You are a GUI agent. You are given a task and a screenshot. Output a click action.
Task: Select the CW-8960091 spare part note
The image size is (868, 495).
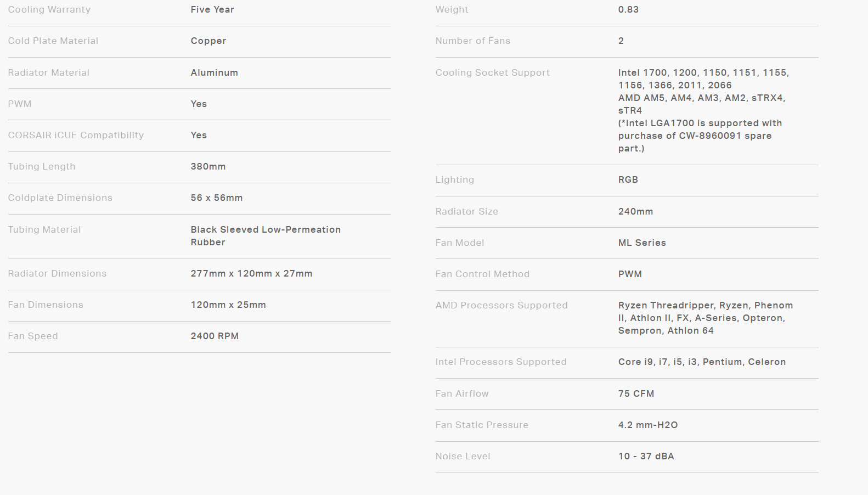700,136
